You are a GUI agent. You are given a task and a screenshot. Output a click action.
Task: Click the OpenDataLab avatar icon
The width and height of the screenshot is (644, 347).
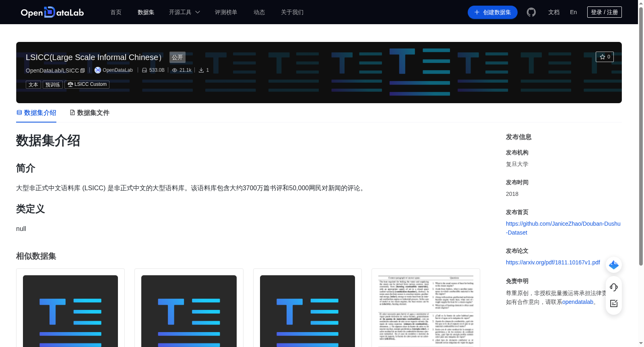[97, 70]
